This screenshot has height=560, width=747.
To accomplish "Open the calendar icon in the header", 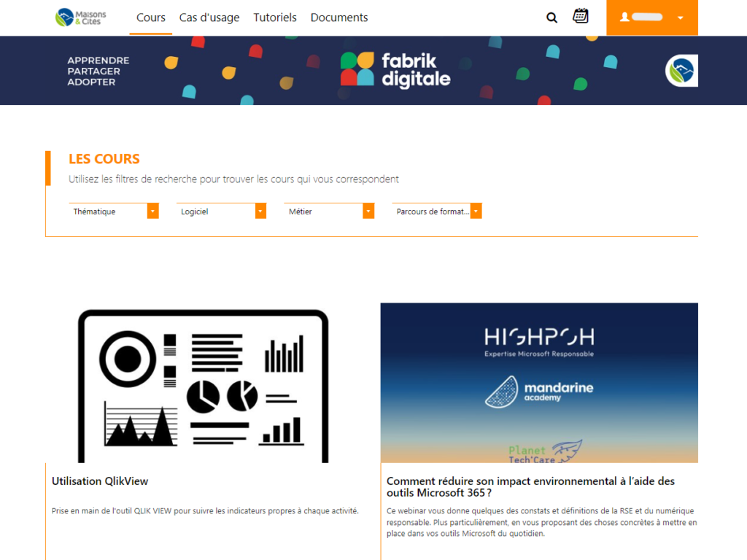I will [581, 16].
